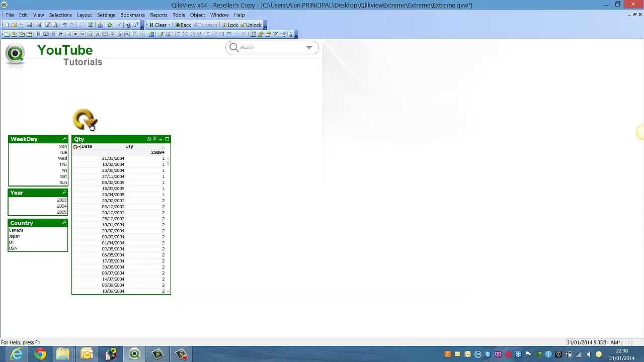Image resolution: width=644 pixels, height=362 pixels.
Task: Click the Print icon on Qty chart
Action: (x=149, y=139)
